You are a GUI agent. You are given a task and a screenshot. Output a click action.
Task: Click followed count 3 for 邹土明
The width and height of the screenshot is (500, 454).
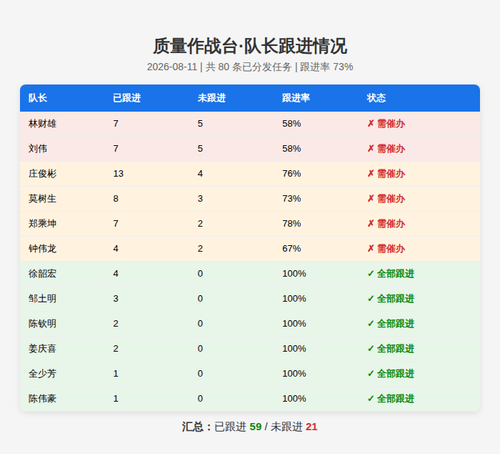(116, 299)
